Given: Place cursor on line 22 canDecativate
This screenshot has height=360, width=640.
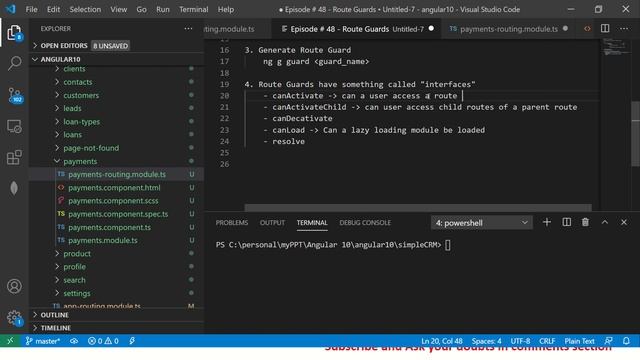Looking at the screenshot, I should click(302, 118).
